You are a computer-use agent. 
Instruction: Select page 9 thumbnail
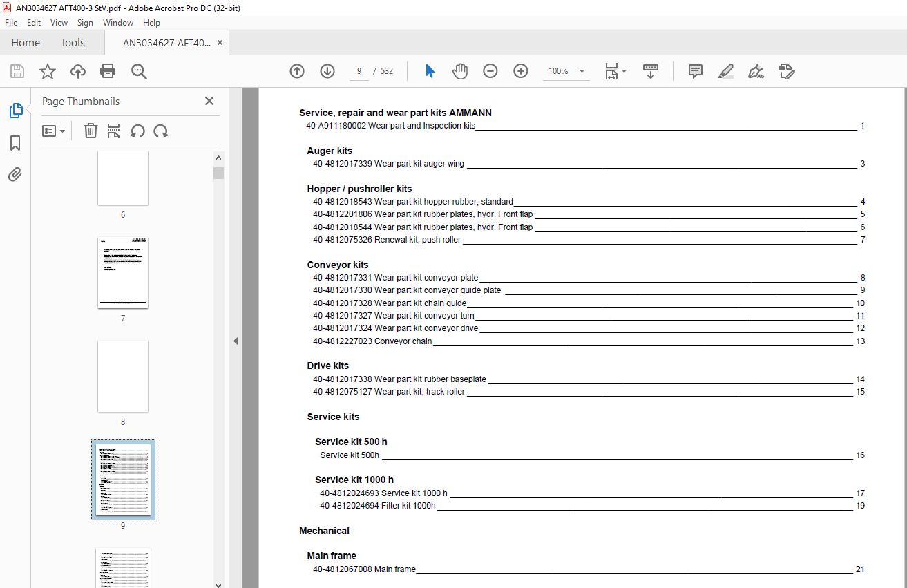click(x=123, y=480)
